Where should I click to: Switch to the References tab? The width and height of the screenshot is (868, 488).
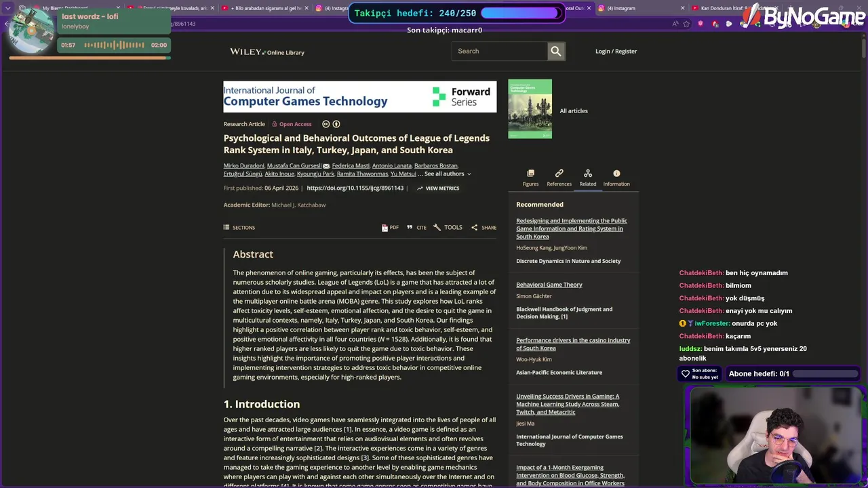click(559, 178)
